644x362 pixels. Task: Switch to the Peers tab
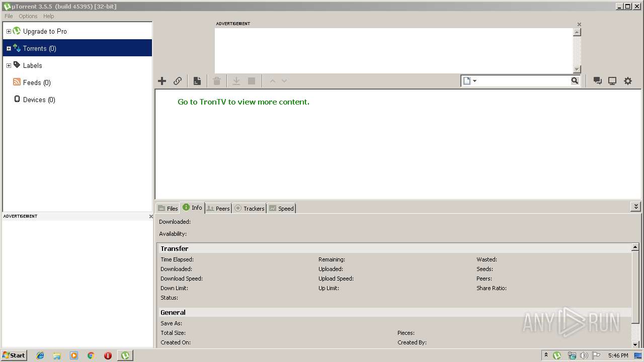[218, 208]
